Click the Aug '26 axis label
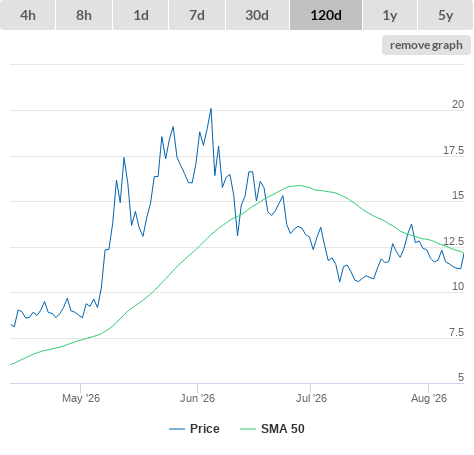The width and height of the screenshot is (474, 455). click(429, 398)
